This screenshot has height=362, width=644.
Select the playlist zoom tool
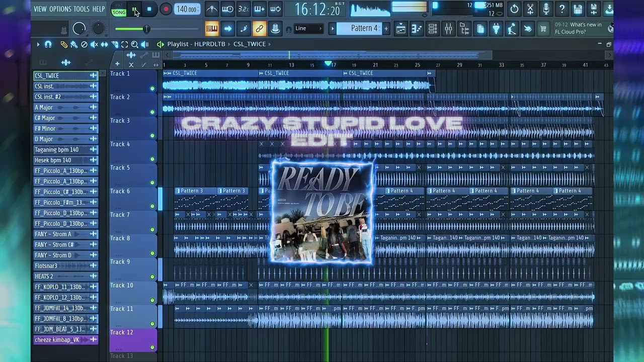[x=134, y=44]
